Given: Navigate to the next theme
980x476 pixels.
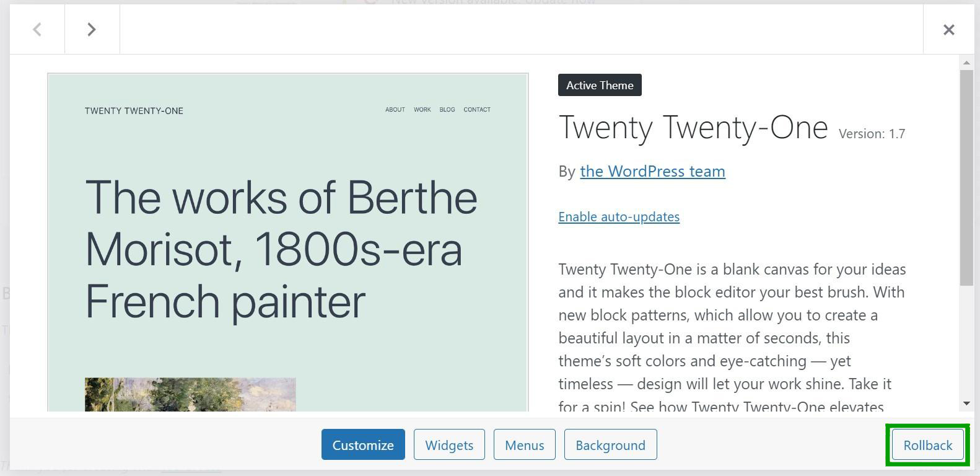Looking at the screenshot, I should [92, 29].
